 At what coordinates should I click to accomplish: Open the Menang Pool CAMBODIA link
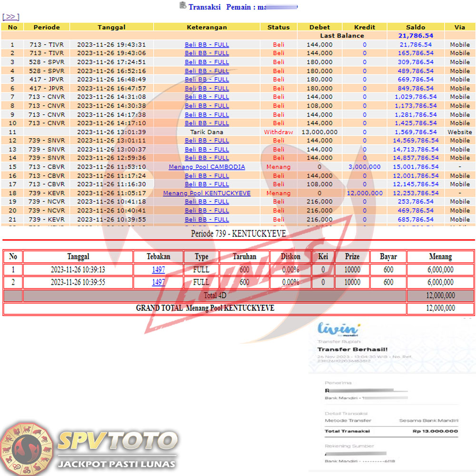pyautogui.click(x=207, y=167)
